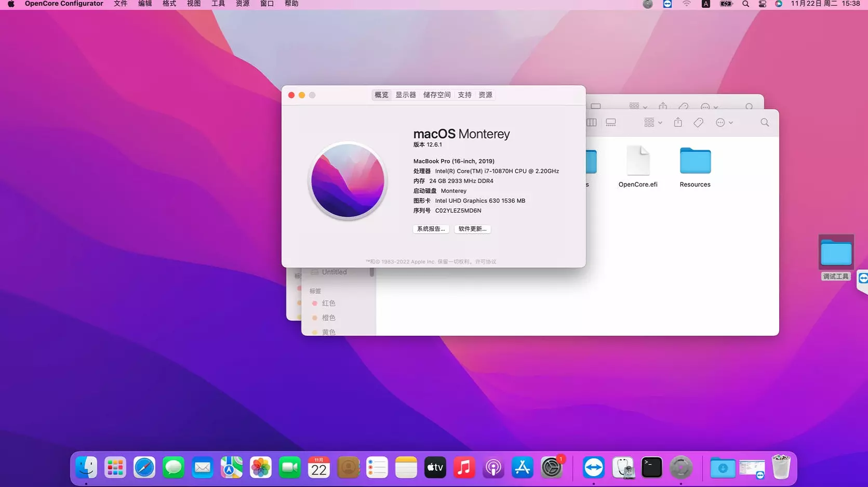Screen dimensions: 868x487
Task: Switch Finder to column view icon
Action: [x=592, y=123]
